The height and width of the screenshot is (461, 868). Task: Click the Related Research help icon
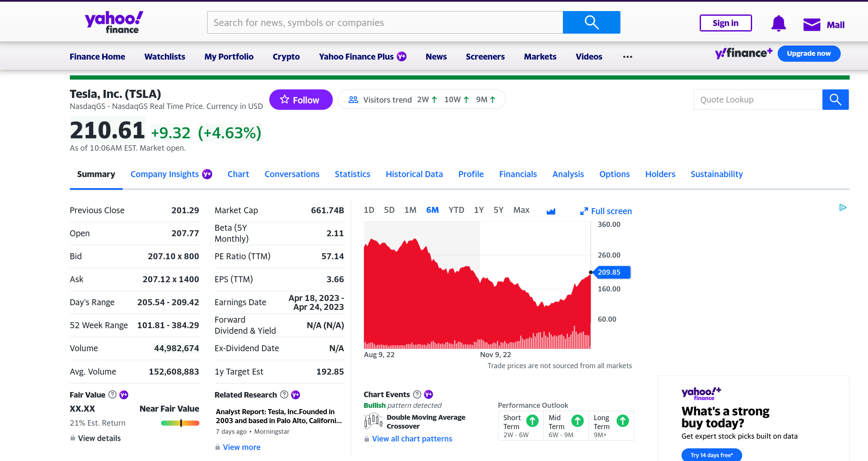(x=284, y=395)
